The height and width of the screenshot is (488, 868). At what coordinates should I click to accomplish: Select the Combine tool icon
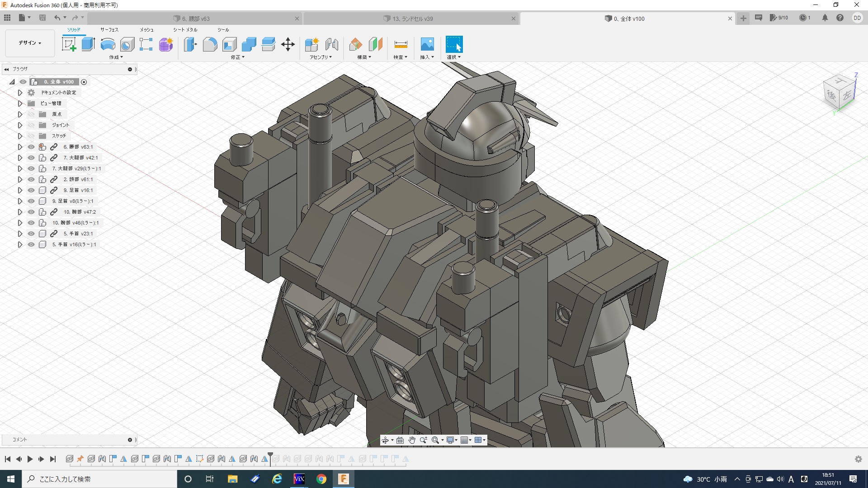tap(249, 44)
